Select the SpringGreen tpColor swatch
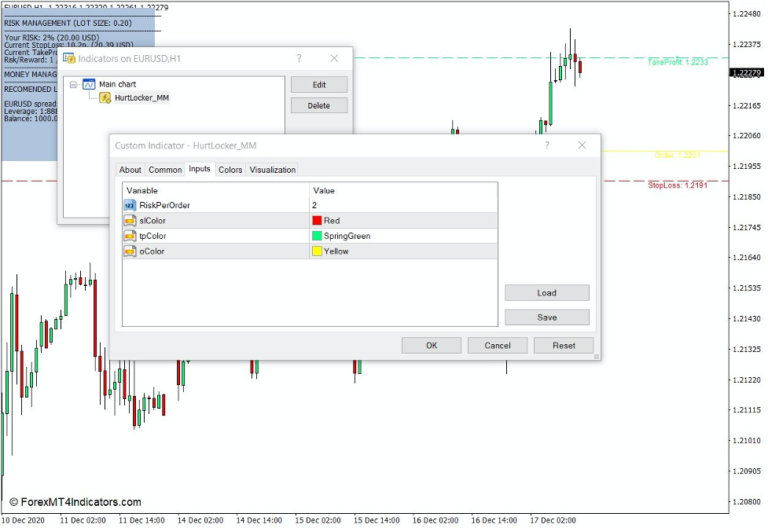Screen dimensions: 768x528 tap(317, 236)
